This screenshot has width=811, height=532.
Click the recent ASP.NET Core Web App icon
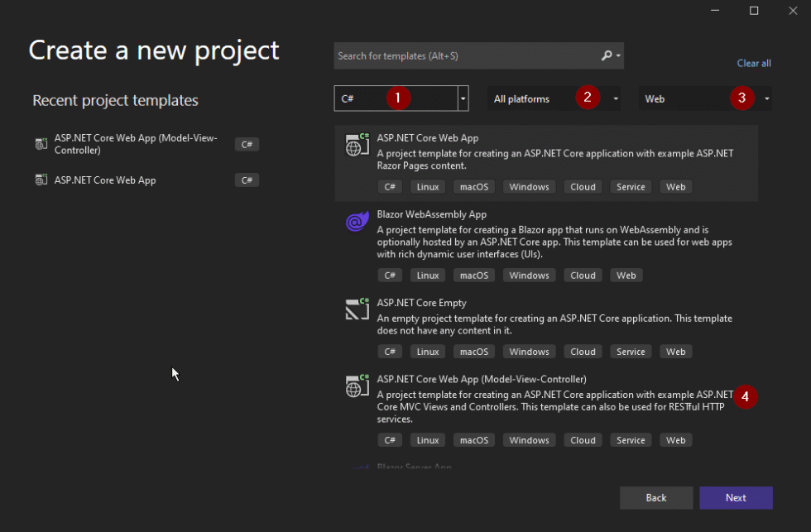coord(41,180)
